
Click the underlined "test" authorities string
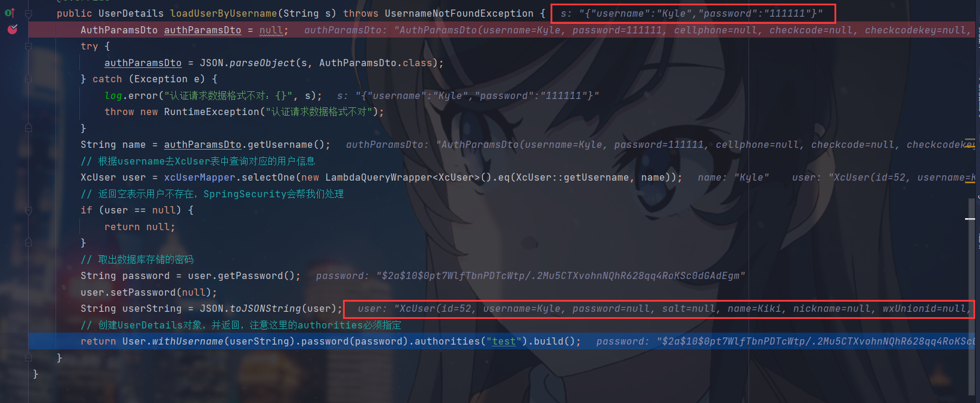504,342
